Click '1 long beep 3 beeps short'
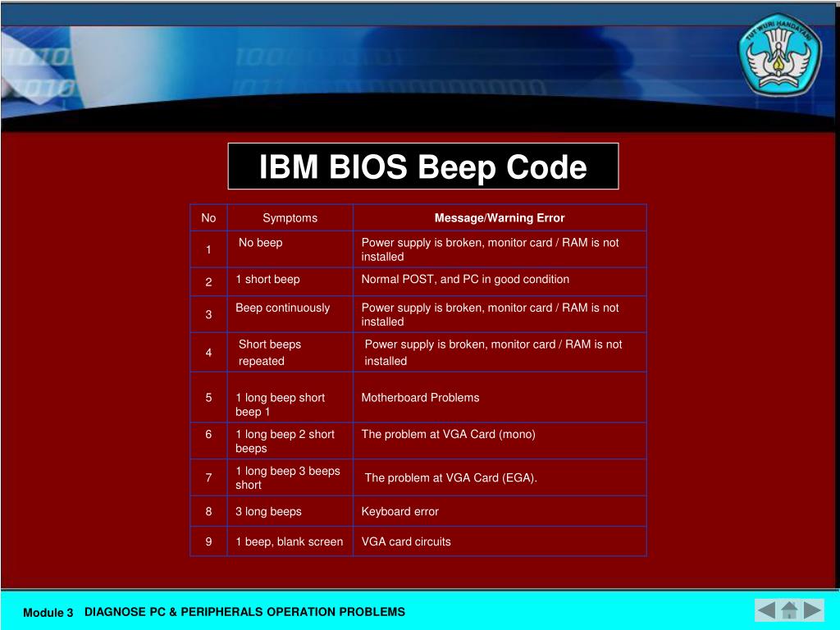 click(x=288, y=478)
